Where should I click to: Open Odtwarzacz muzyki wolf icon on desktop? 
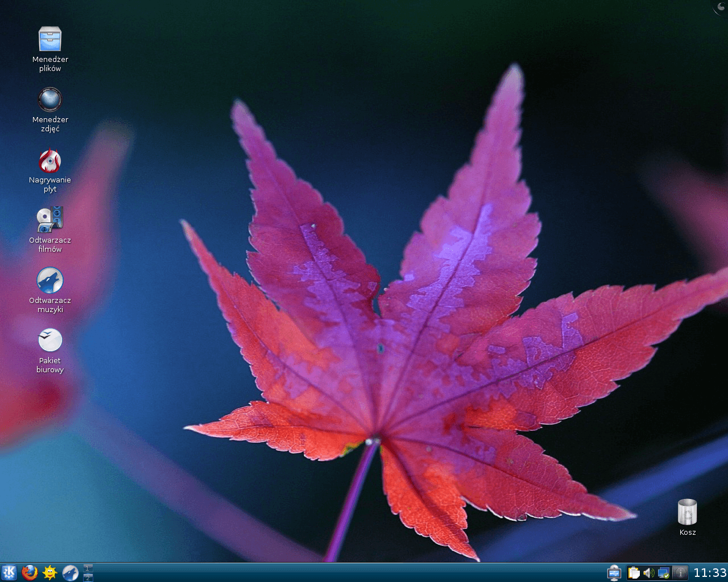pos(50,281)
